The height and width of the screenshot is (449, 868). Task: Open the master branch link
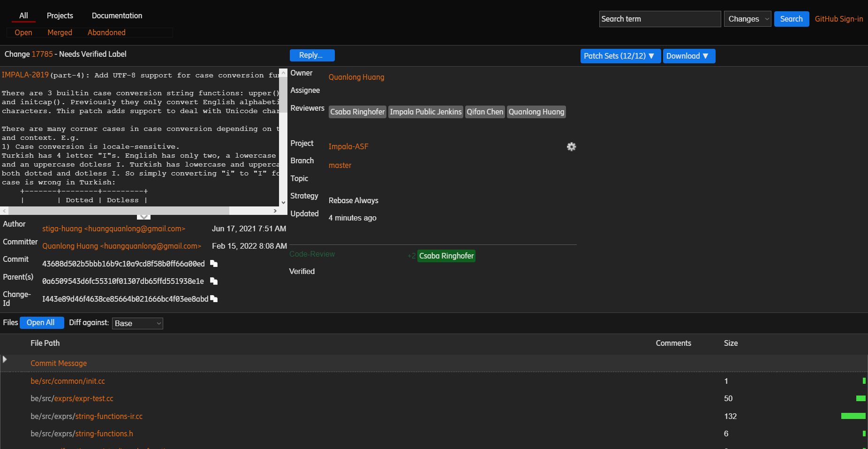click(340, 165)
